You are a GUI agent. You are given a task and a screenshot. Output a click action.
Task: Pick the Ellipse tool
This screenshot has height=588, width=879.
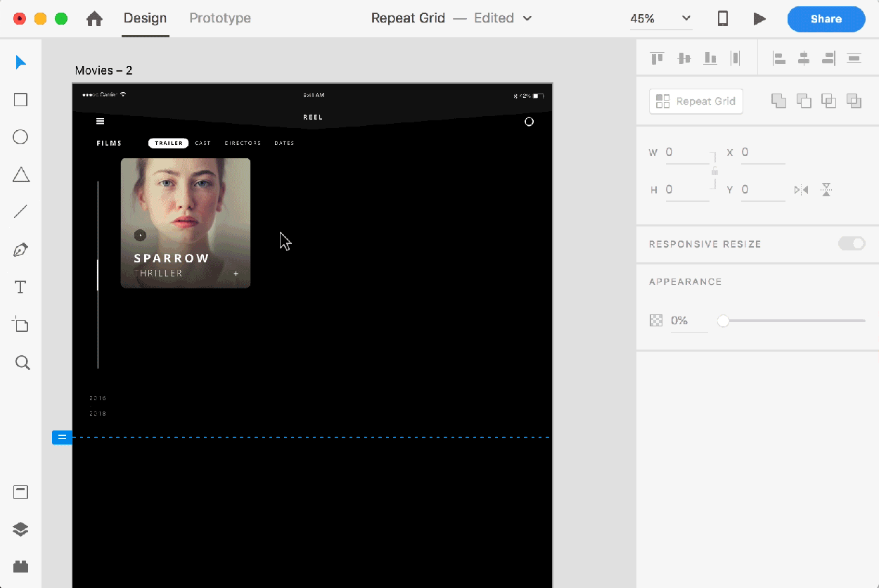click(x=20, y=136)
